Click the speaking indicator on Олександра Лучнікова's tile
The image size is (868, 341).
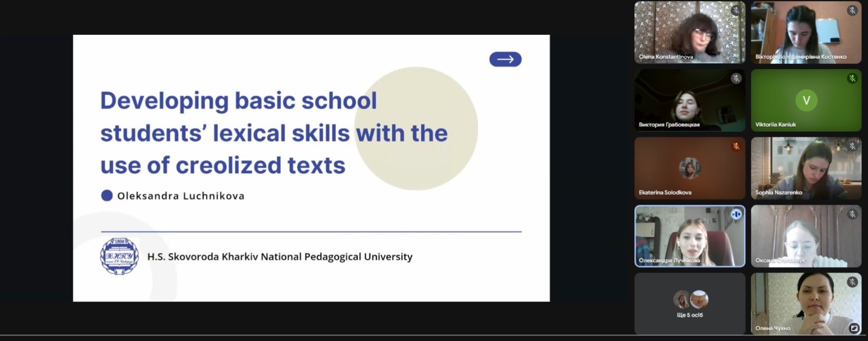pos(736,214)
